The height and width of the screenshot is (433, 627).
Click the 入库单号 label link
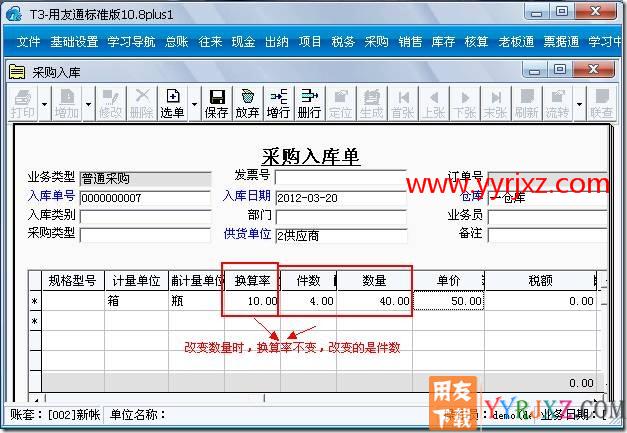click(x=51, y=197)
